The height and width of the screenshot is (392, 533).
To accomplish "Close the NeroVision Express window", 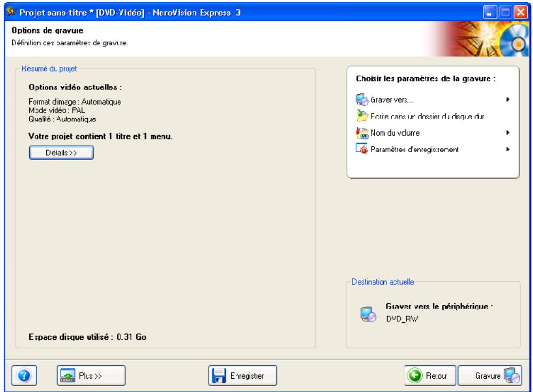I will pos(520,13).
